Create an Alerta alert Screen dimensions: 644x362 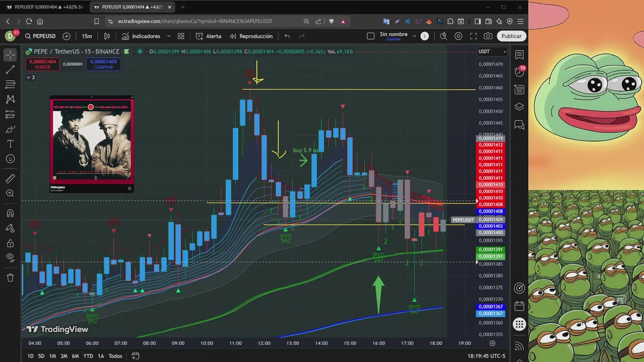coord(208,36)
